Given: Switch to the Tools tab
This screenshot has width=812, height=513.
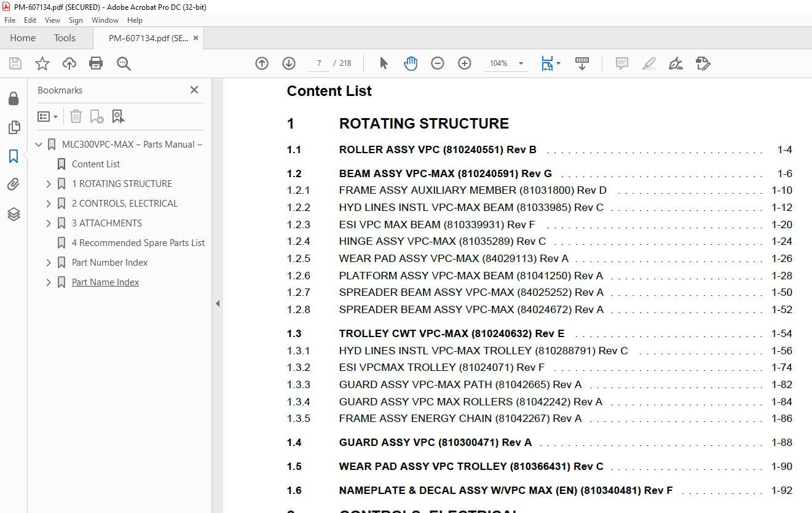Looking at the screenshot, I should (65, 38).
